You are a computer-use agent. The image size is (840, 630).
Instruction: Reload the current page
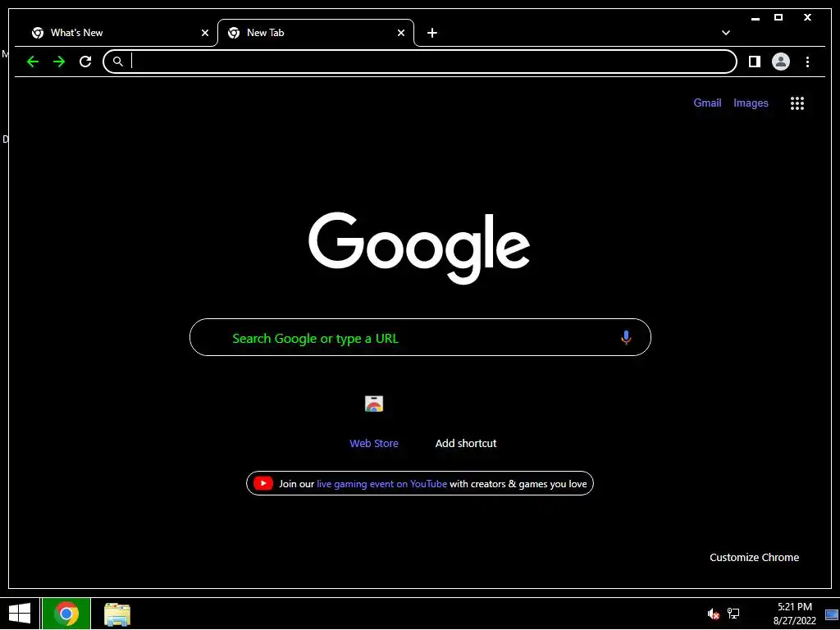click(x=85, y=62)
